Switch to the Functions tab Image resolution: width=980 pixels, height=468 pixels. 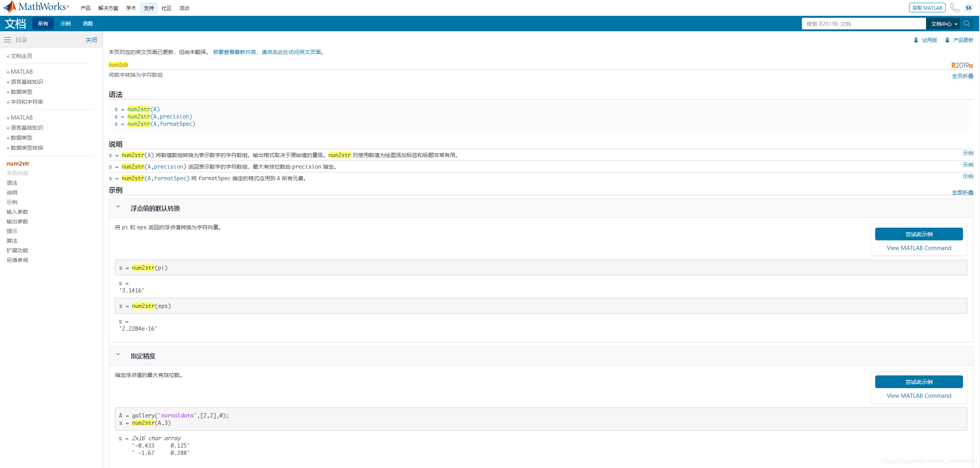[88, 24]
